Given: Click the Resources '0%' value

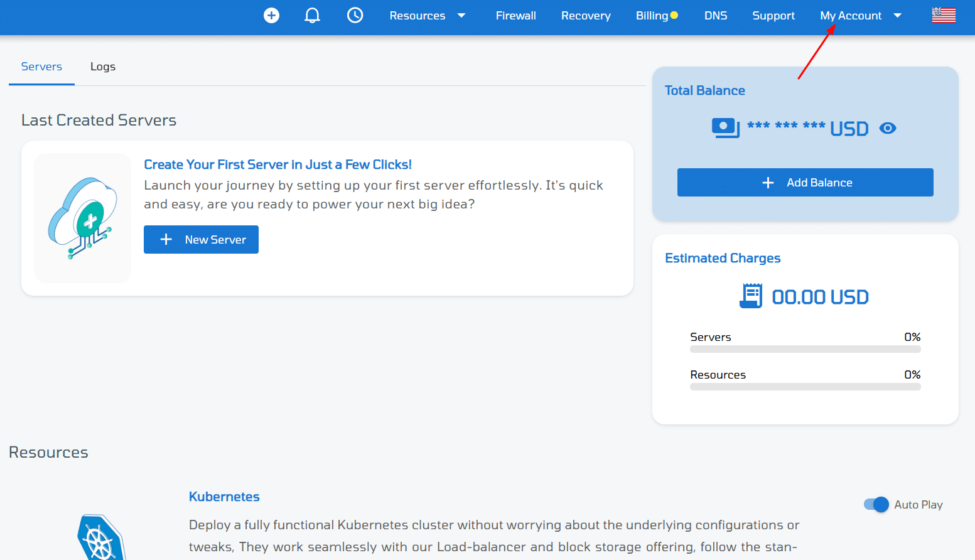Looking at the screenshot, I should (x=912, y=375).
